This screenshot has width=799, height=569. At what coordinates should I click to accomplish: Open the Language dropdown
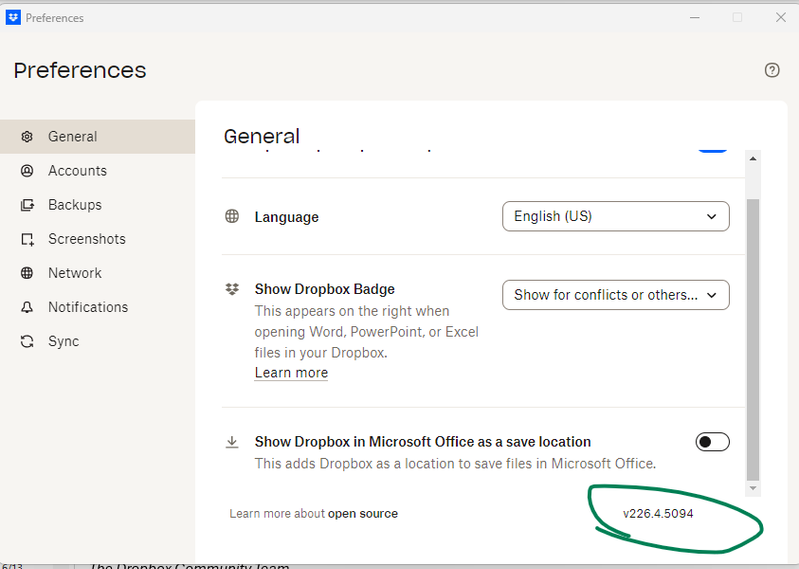click(x=615, y=216)
